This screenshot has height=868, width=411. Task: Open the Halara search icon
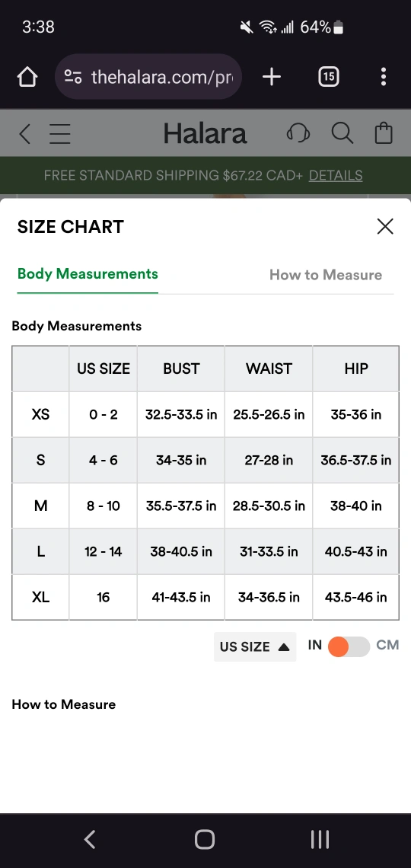click(x=342, y=133)
